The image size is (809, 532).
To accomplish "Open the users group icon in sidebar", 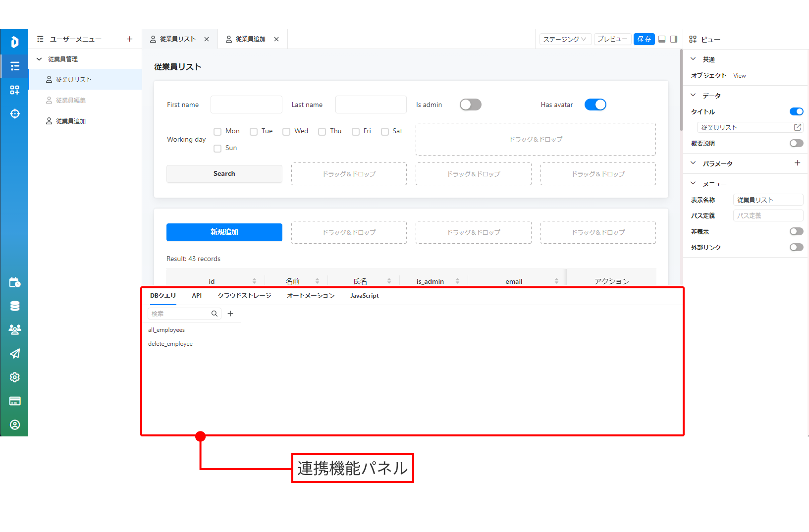I will 15,330.
